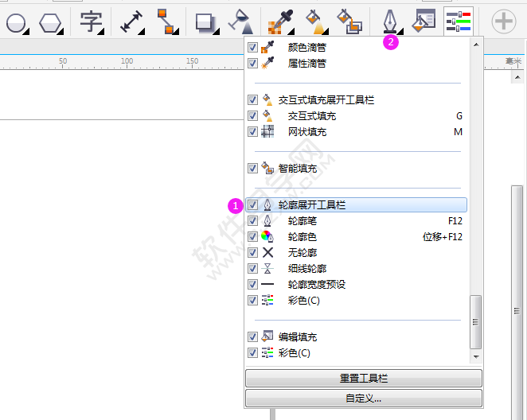The width and height of the screenshot is (527, 420).
Task: Click the 重置工具栏 button
Action: (364, 379)
